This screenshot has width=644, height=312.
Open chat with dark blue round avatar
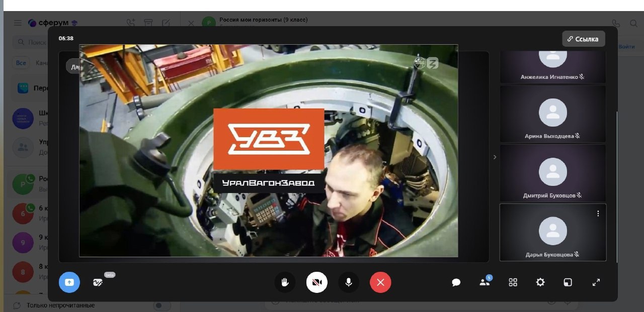coord(23,119)
